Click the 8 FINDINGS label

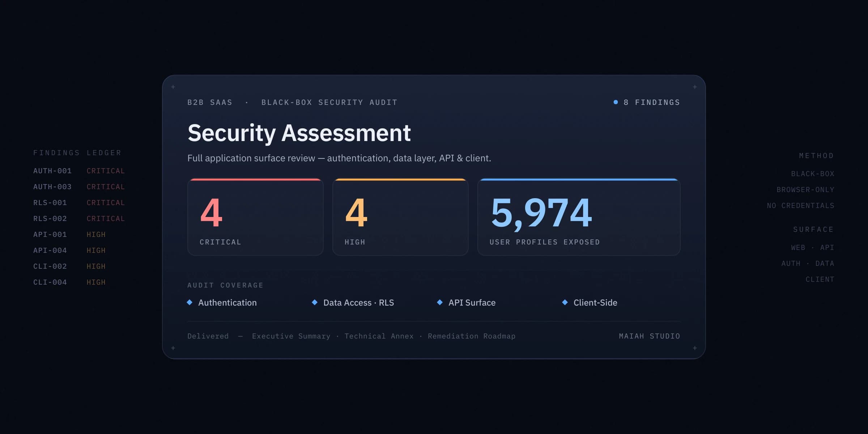pos(652,102)
